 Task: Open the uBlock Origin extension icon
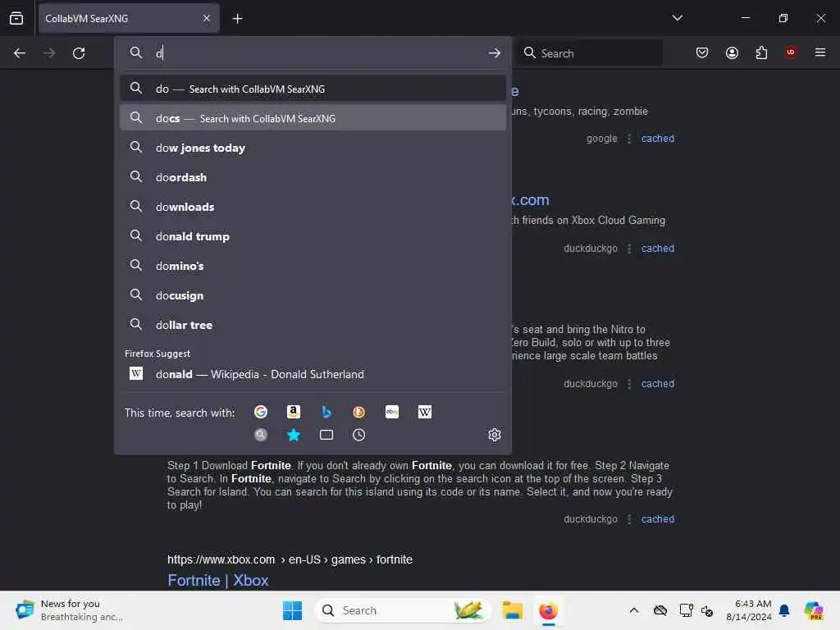pos(791,52)
